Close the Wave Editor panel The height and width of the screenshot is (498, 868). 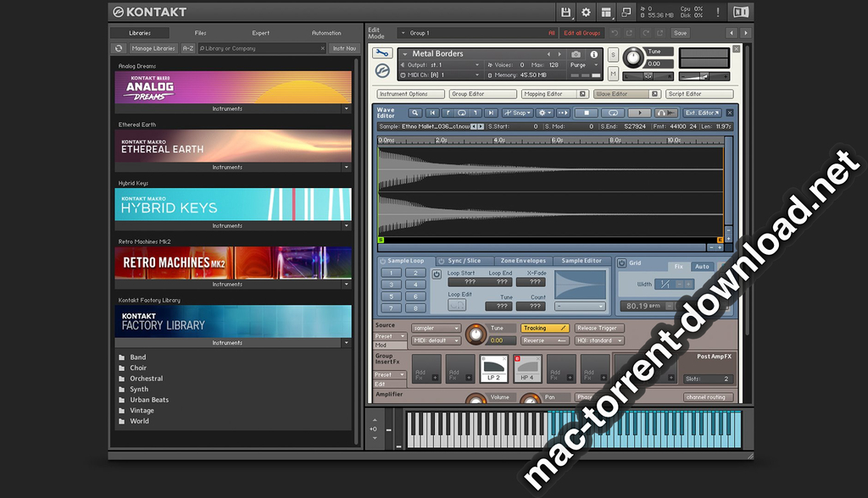point(729,113)
